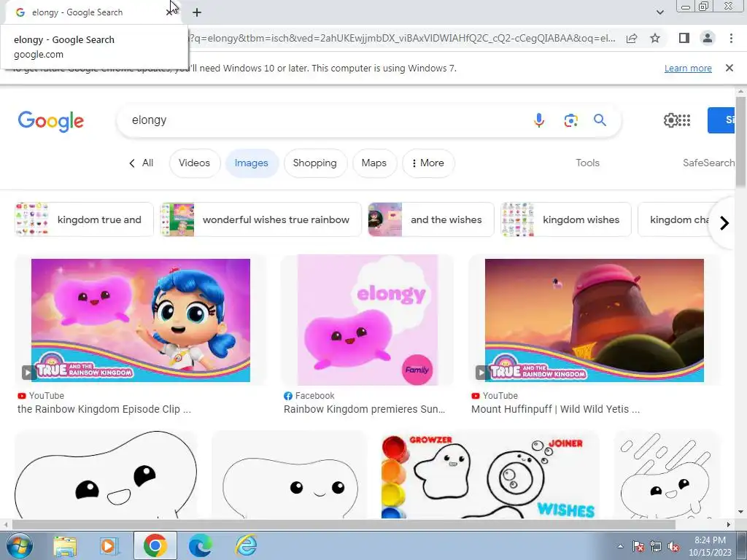Select 'wonderful wishes true rainbow' chip
The image size is (747, 560).
tap(260, 219)
